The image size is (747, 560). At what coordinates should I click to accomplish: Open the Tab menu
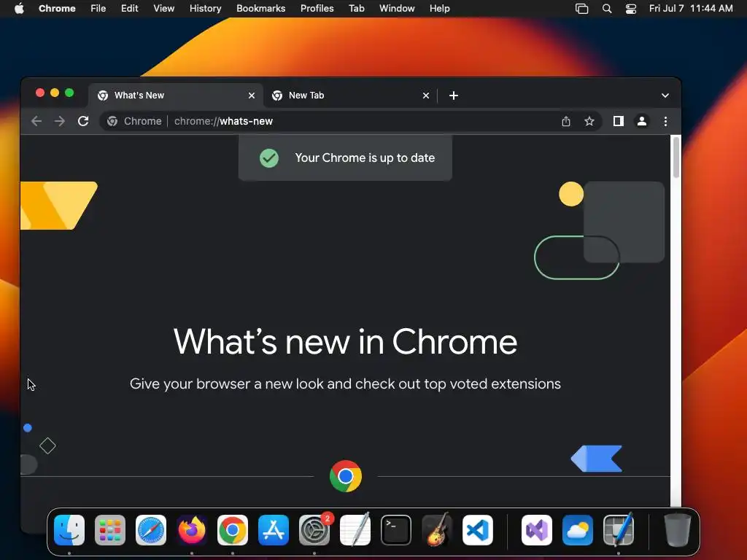[x=356, y=9]
